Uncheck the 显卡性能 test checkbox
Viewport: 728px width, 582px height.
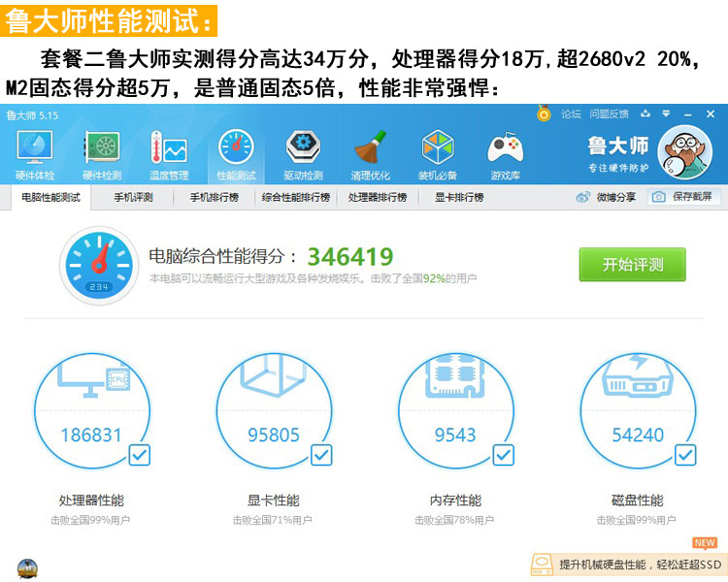coord(321,455)
